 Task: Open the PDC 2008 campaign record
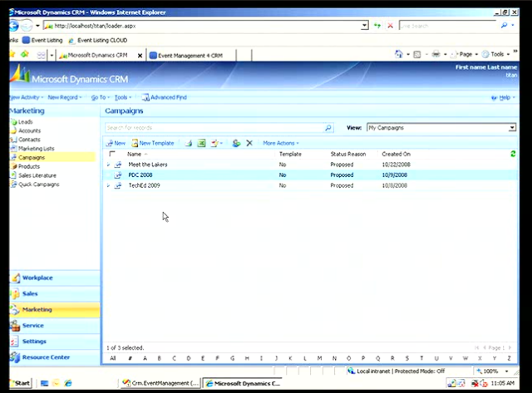(x=141, y=175)
